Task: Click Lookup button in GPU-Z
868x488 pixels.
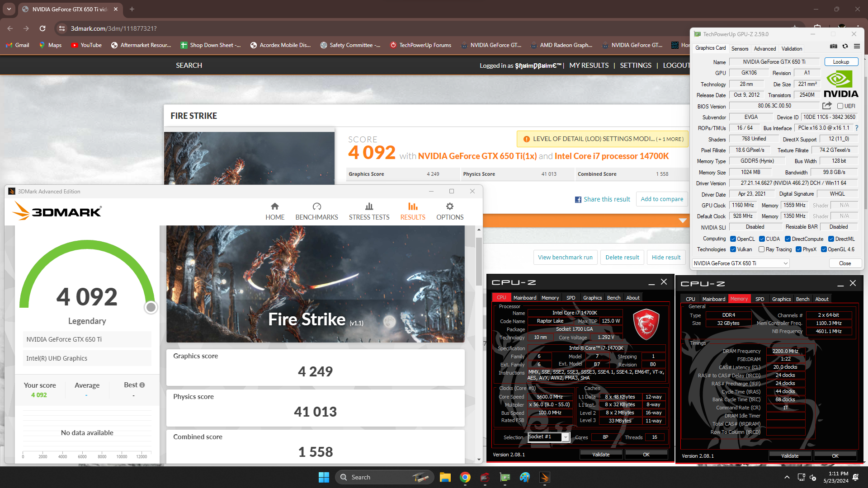Action: [841, 62]
